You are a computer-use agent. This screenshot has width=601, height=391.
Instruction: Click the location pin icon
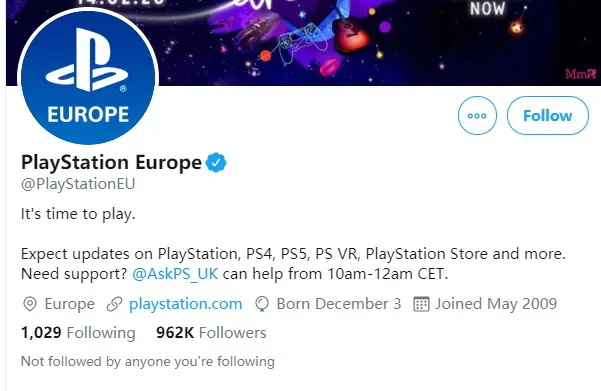pos(30,304)
